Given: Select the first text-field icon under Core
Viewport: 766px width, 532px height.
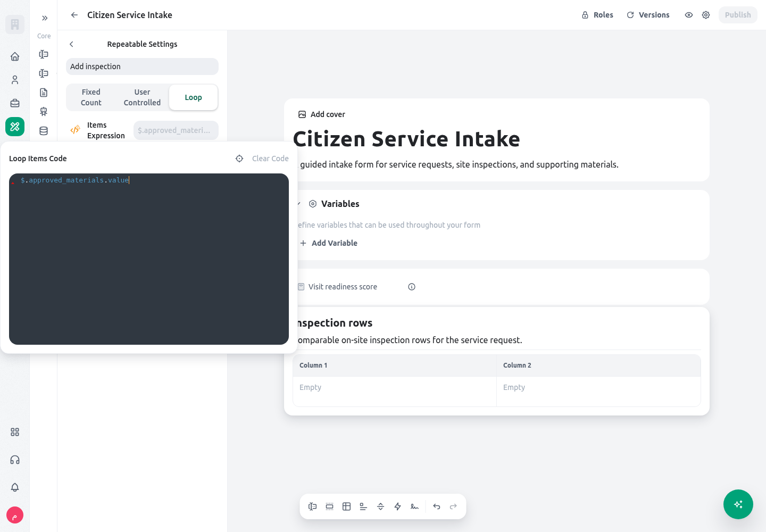Looking at the screenshot, I should point(44,54).
